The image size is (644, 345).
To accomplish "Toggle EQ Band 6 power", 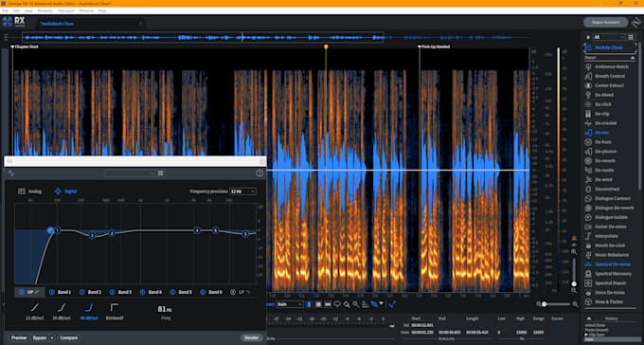I will [x=203, y=292].
